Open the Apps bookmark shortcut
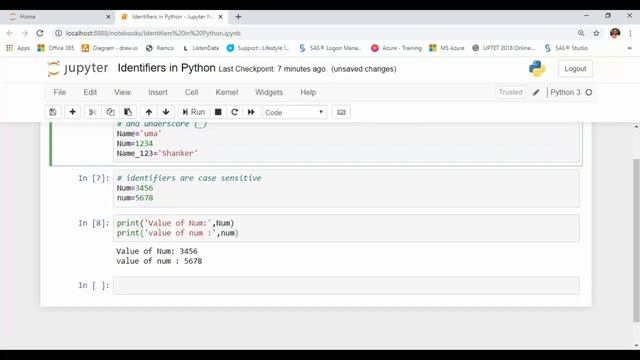This screenshot has height=360, width=640. (18, 48)
